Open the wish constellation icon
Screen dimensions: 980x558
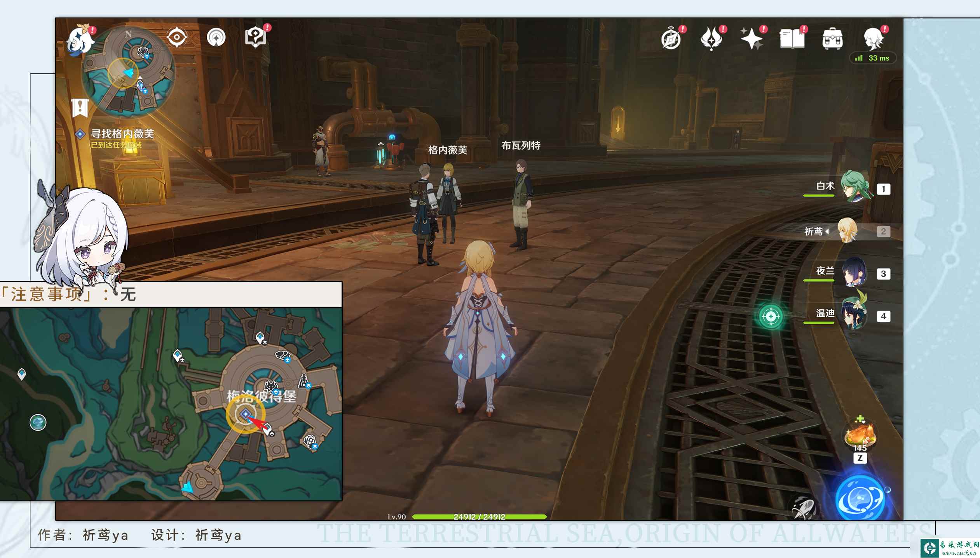tap(712, 39)
